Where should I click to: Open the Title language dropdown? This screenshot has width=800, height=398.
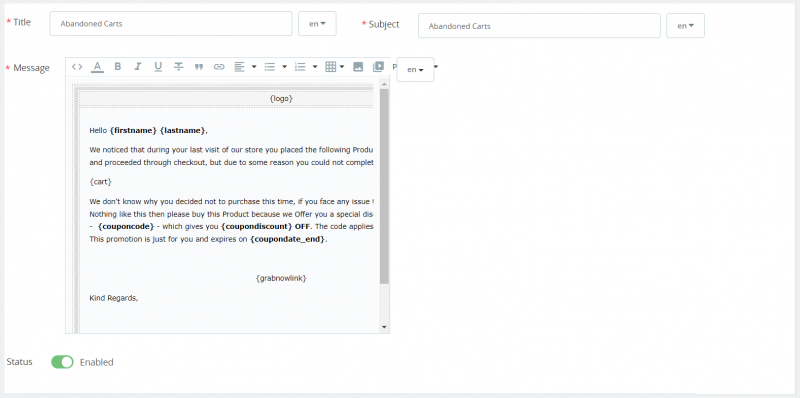[317, 23]
